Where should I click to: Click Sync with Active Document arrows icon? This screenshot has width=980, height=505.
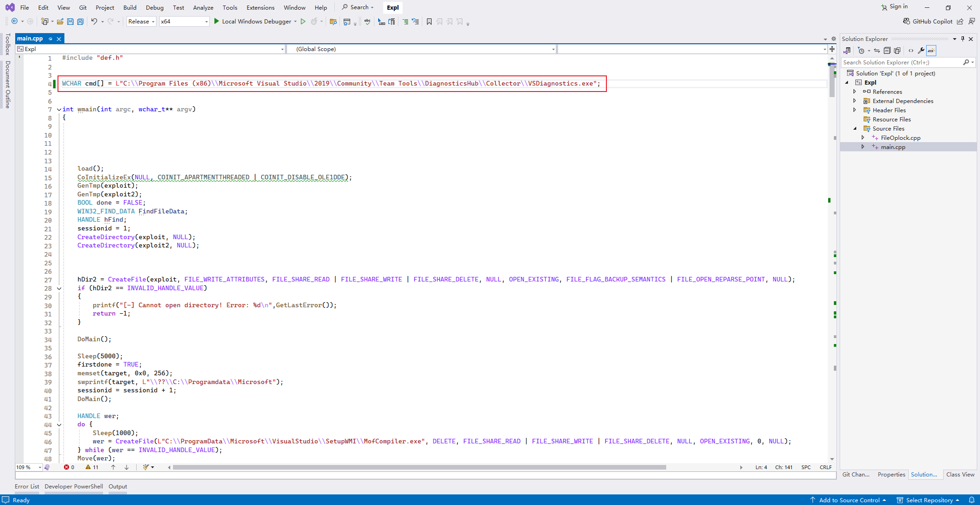(877, 51)
